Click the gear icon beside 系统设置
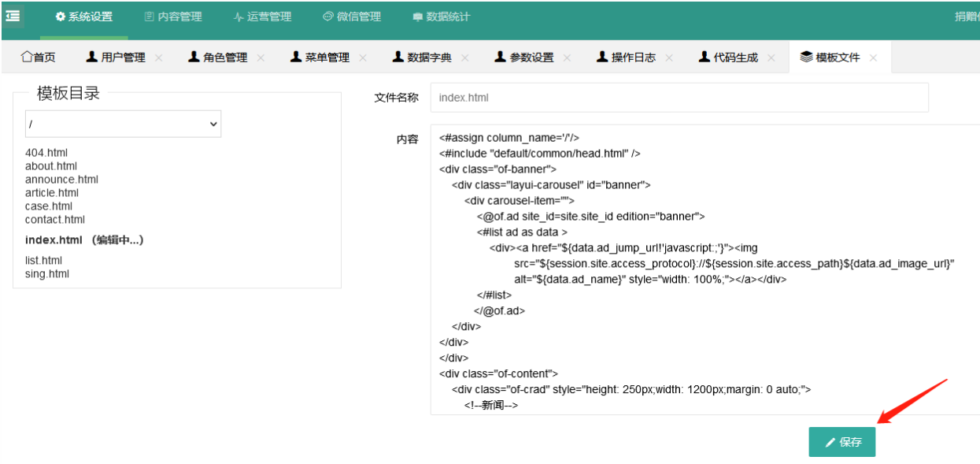Viewport: 980px width, 464px height. coord(60,17)
